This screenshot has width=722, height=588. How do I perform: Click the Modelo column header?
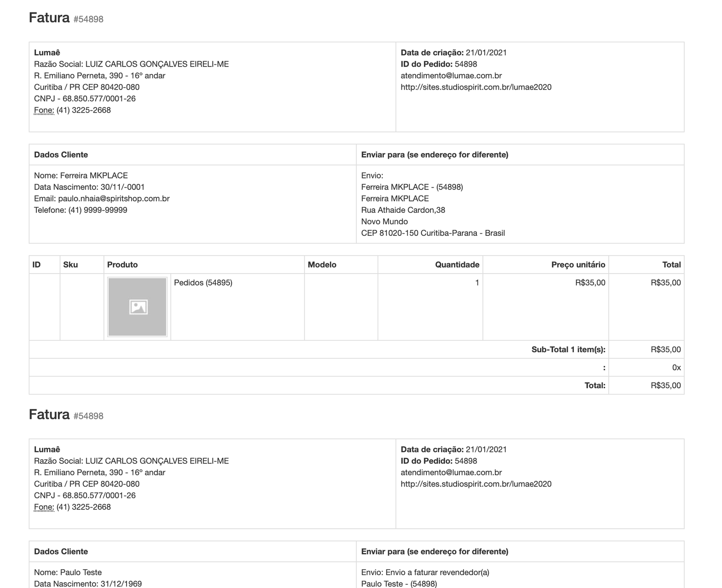click(x=322, y=265)
